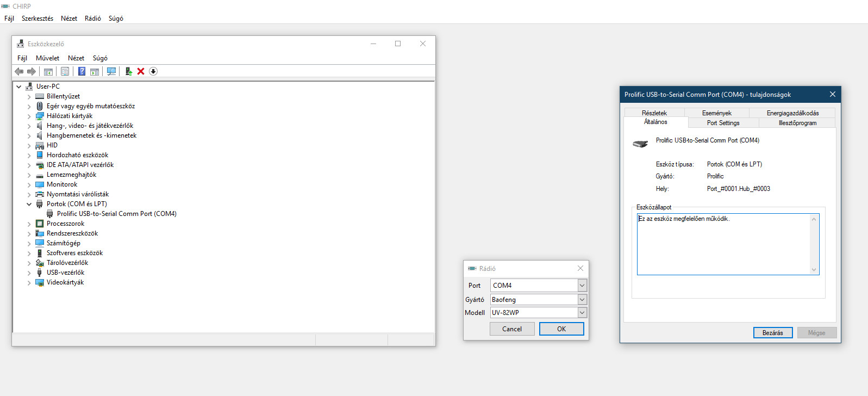Click the Back arrow in Eszközkezelő toolbar
Viewport: 868px width, 396px height.
(19, 71)
